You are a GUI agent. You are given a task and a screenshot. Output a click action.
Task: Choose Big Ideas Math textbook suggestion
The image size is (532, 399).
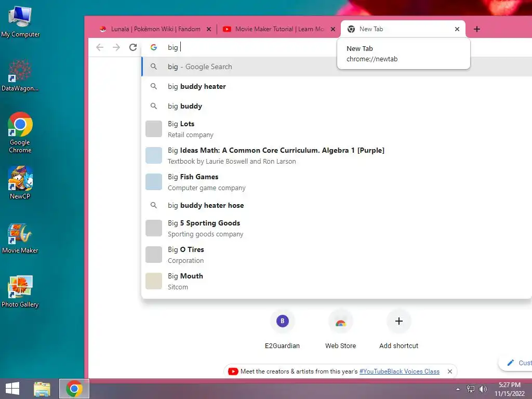(337, 156)
